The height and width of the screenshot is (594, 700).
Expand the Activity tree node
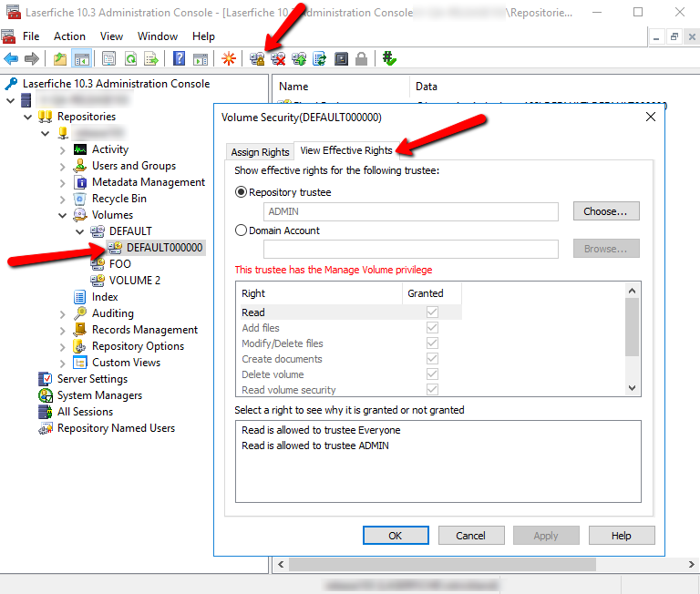63,150
